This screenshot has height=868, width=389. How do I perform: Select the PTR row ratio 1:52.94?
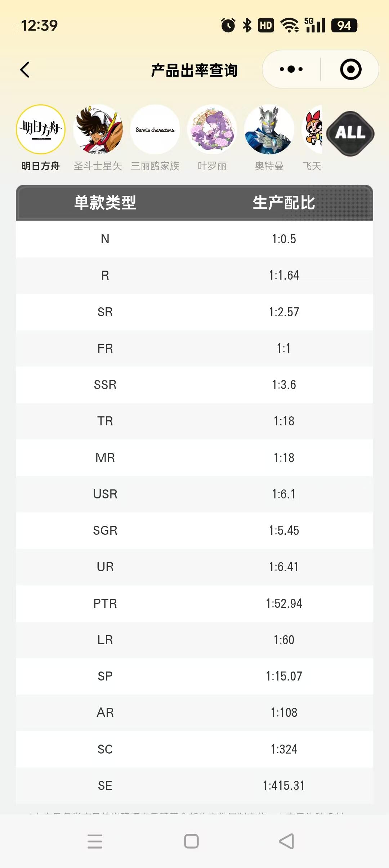pyautogui.click(x=284, y=603)
